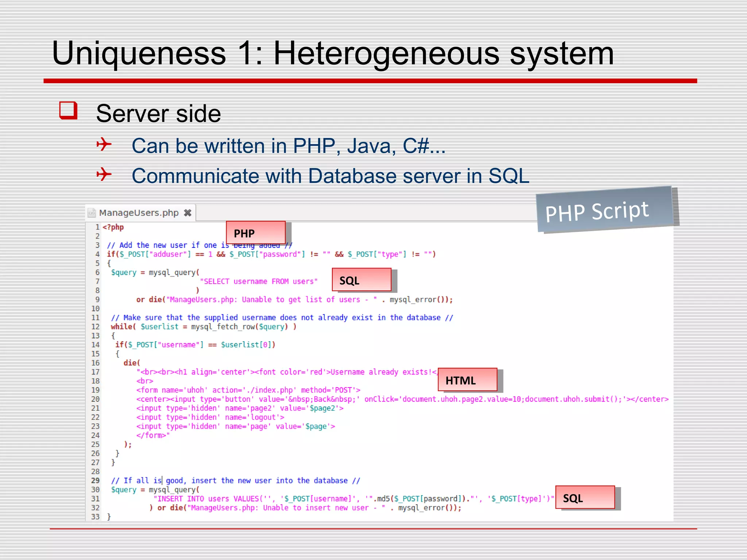Click if $_POST username == $userlist[0] line

[196, 345]
